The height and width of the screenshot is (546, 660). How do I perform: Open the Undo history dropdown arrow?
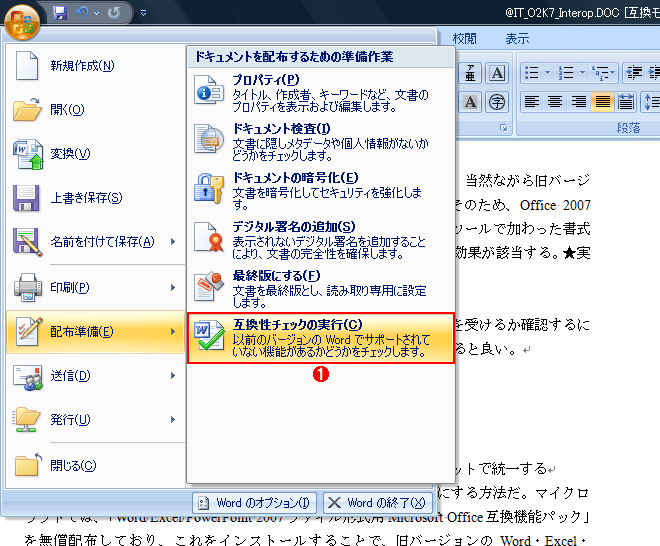[96, 13]
